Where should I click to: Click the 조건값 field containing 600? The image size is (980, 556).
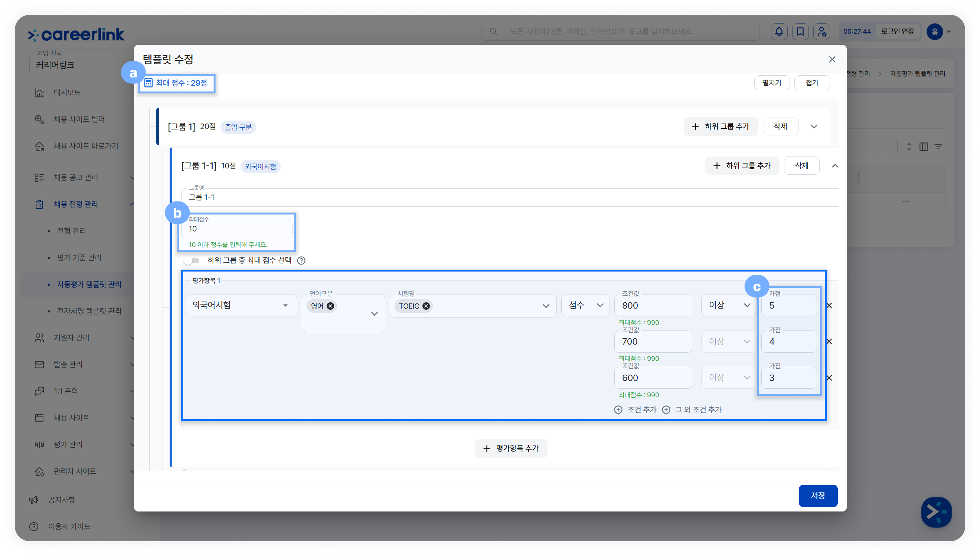653,378
